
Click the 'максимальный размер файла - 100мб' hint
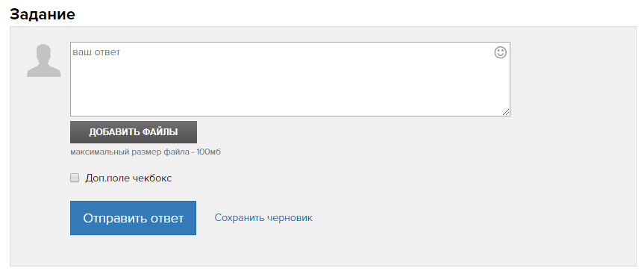pos(146,152)
